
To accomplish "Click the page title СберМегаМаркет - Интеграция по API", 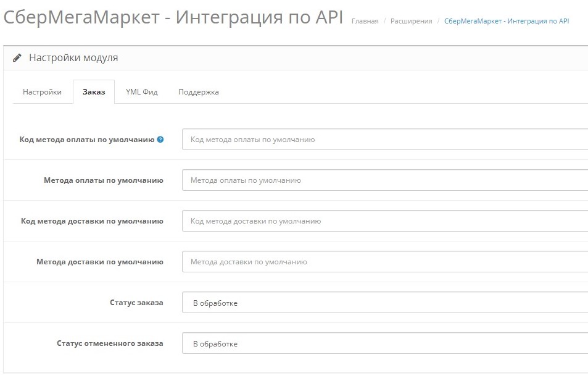I will [173, 17].
